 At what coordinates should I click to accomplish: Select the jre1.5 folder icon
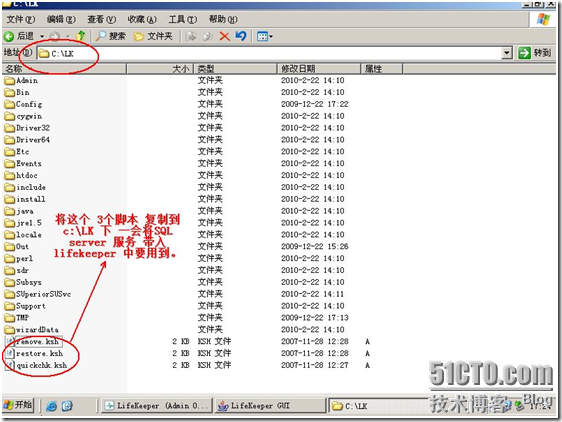click(9, 223)
